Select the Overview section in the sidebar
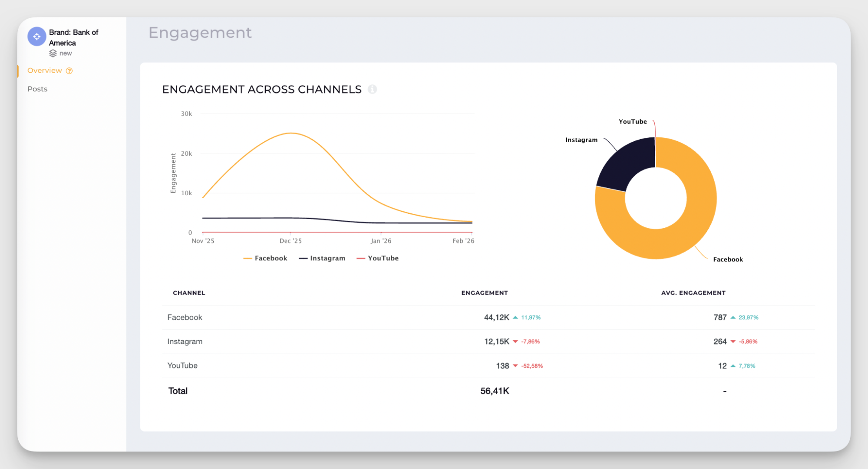Screen dimensions: 868x469 45,70
